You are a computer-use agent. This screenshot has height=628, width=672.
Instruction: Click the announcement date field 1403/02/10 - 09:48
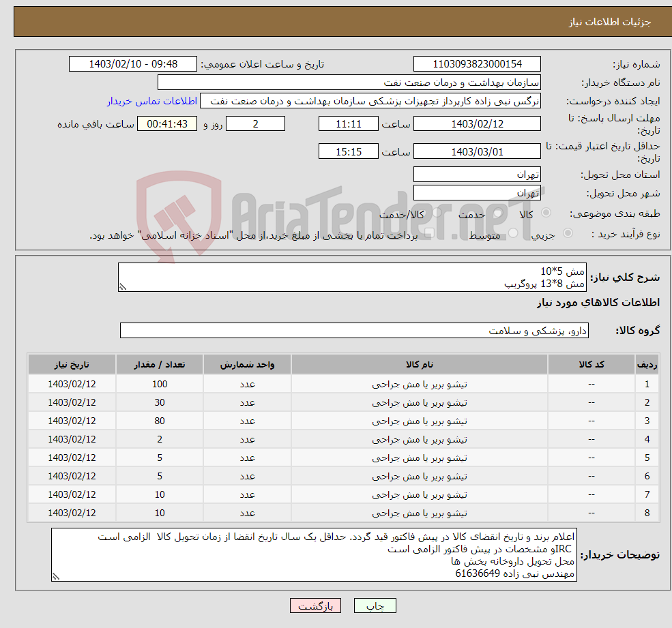pos(133,64)
